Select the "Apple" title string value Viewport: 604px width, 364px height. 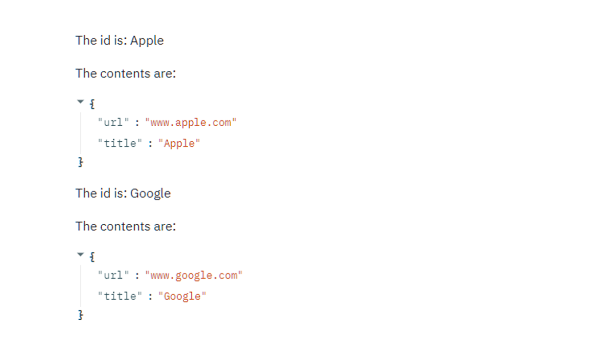[x=179, y=143]
